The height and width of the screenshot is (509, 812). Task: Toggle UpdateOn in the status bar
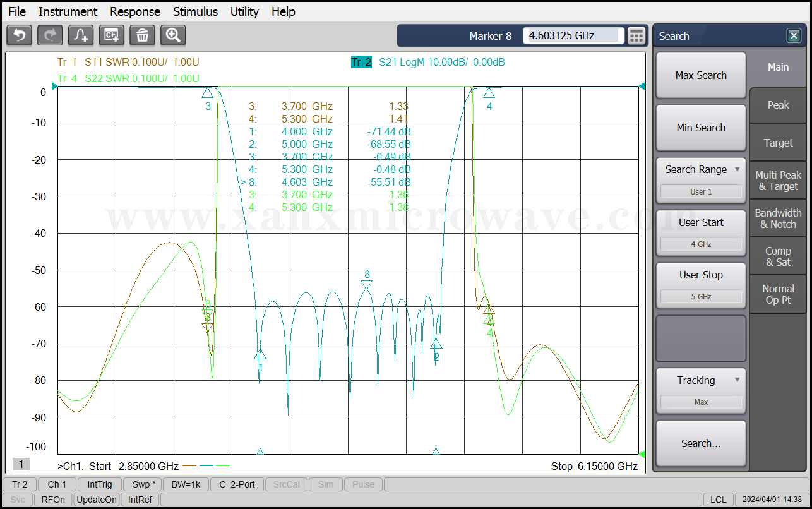click(97, 500)
